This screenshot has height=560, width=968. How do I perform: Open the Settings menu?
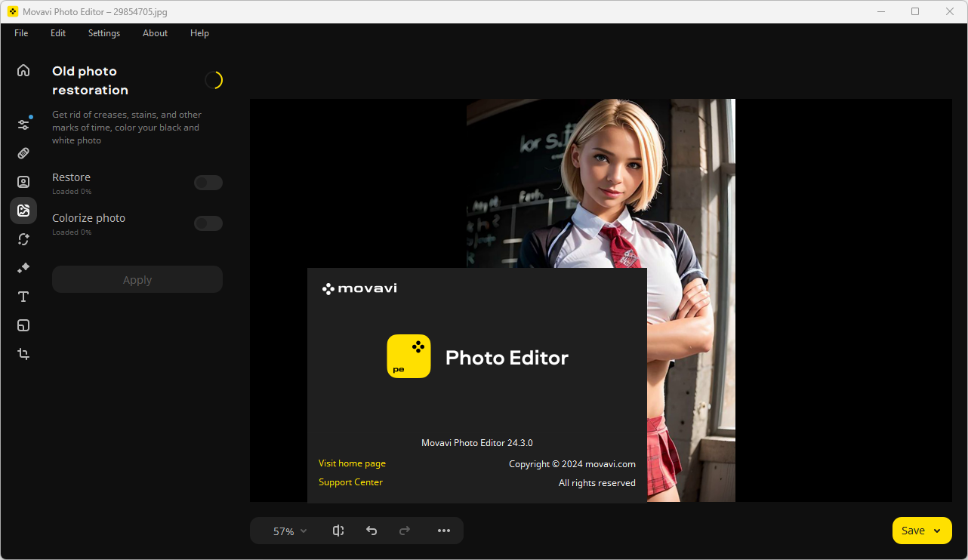coord(104,33)
